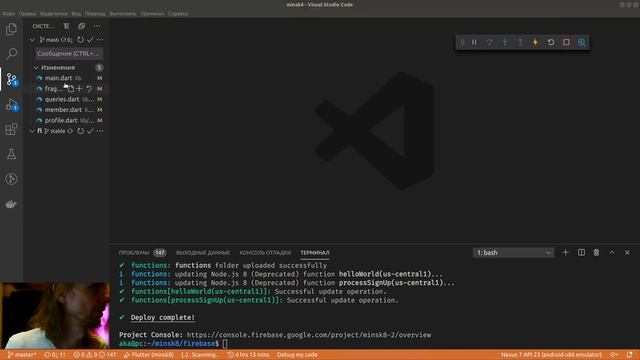
Task: Click the webcam video thumbnail
Action: 55,316
